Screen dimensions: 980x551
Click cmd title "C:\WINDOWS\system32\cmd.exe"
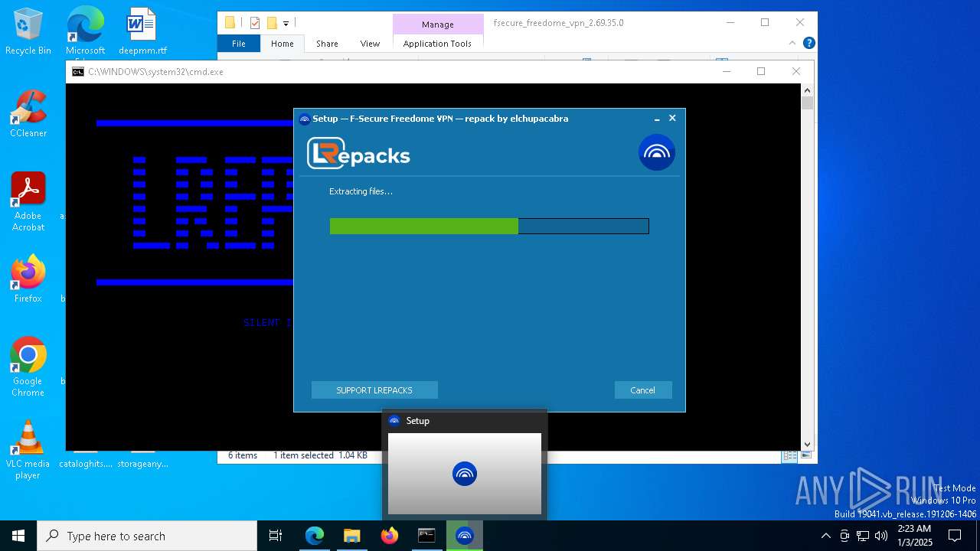(155, 72)
